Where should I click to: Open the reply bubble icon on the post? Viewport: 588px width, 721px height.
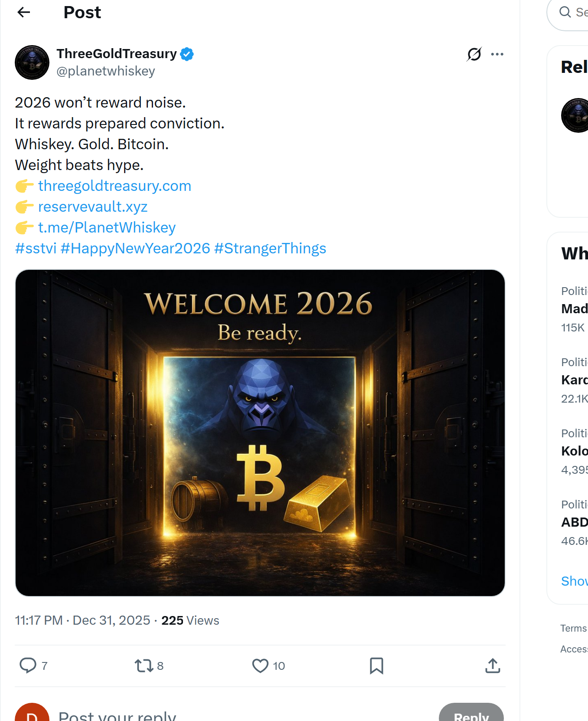click(x=28, y=665)
